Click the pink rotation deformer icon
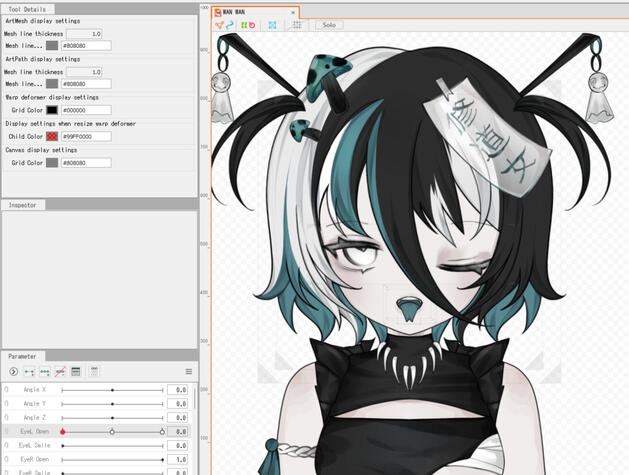629x475 pixels. pos(252,25)
